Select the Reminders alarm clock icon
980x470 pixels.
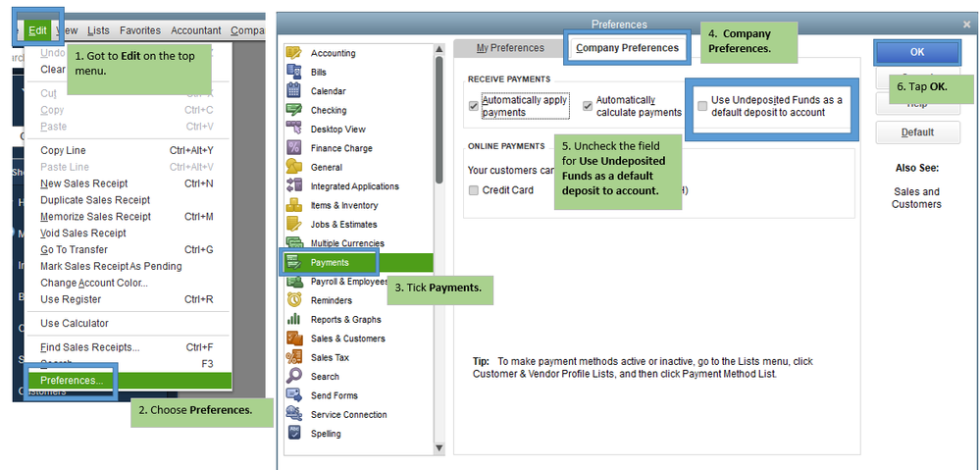(x=293, y=300)
